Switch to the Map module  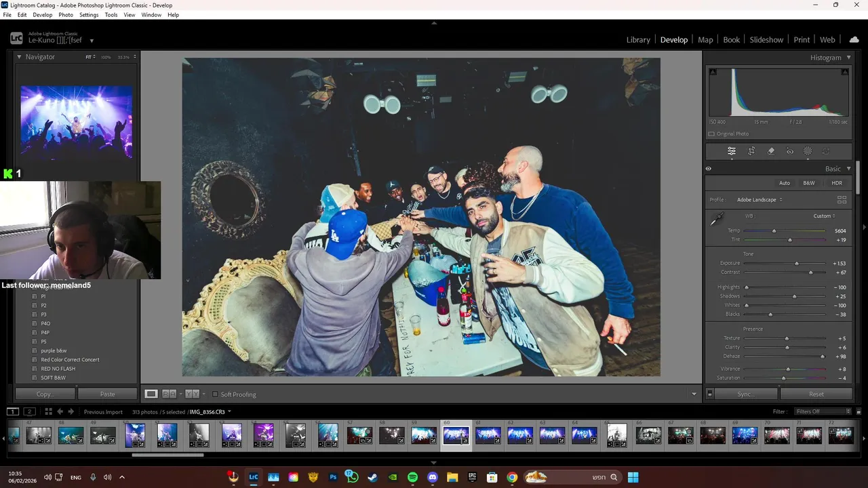705,39
